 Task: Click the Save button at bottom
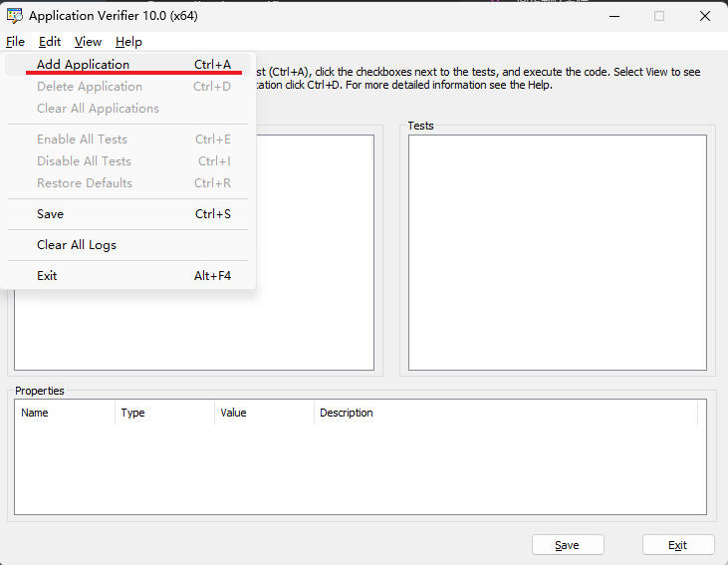point(568,545)
